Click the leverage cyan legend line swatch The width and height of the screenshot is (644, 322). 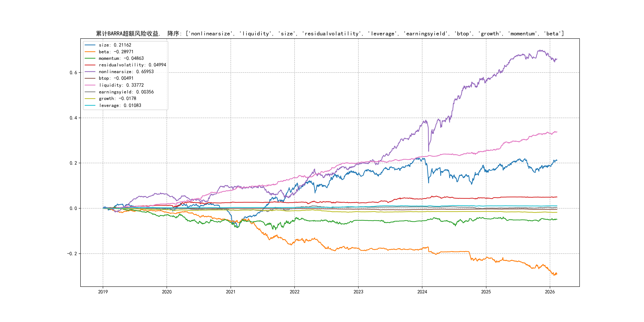click(x=90, y=106)
